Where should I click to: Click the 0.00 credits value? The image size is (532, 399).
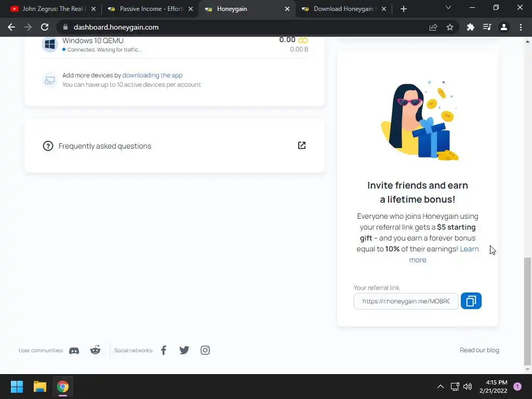[287, 39]
